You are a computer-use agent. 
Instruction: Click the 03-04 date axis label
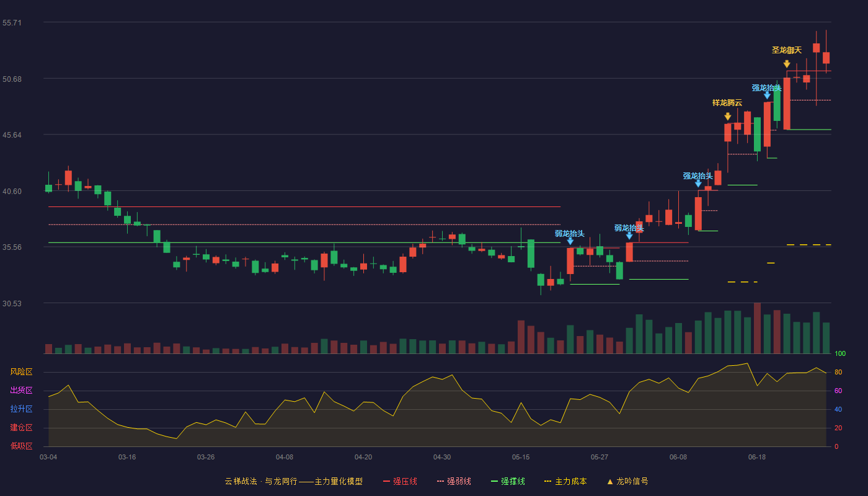point(48,457)
